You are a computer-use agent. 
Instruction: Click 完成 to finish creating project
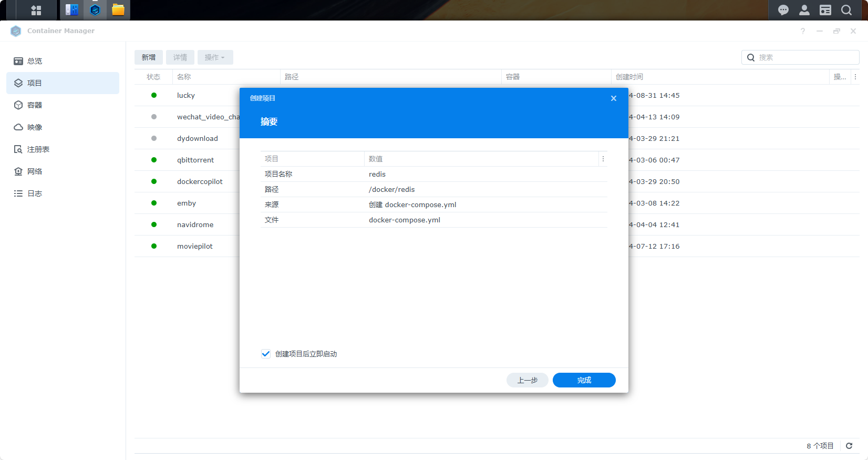pyautogui.click(x=584, y=380)
